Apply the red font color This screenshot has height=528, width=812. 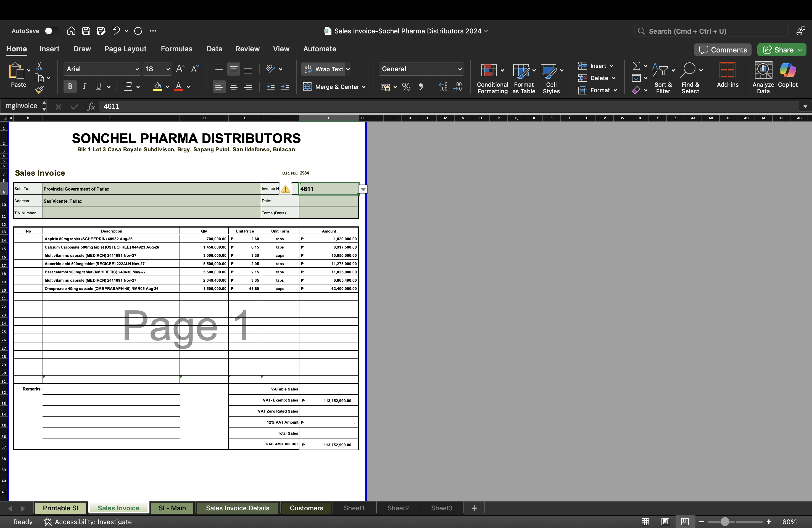pos(178,87)
